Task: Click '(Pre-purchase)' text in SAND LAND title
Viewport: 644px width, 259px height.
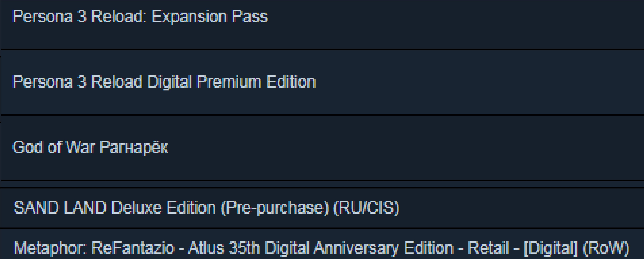Action: point(275,208)
